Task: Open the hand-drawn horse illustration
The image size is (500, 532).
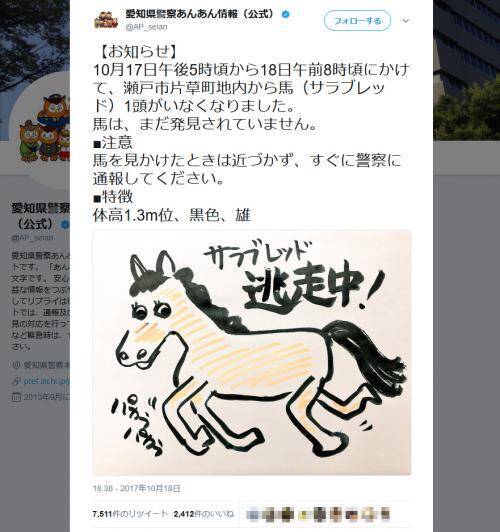Action: pos(252,353)
